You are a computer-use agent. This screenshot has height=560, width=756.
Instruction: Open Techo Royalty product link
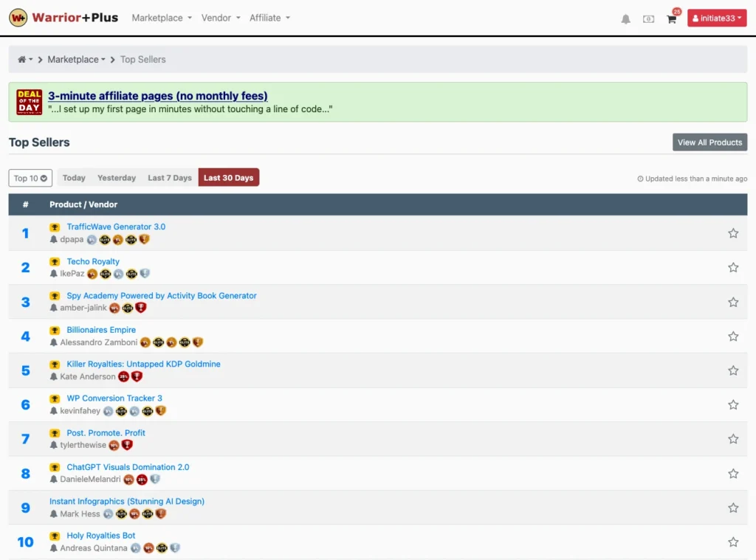(x=93, y=262)
